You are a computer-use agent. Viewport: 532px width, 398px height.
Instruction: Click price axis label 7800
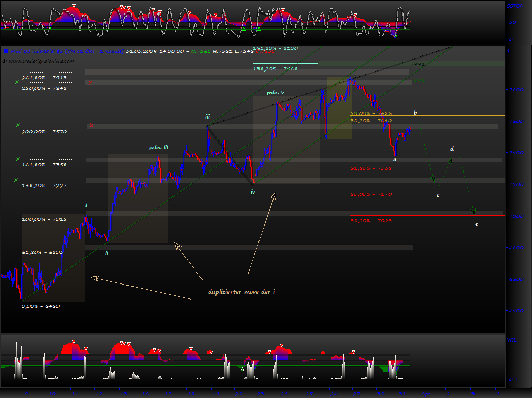tap(516, 90)
